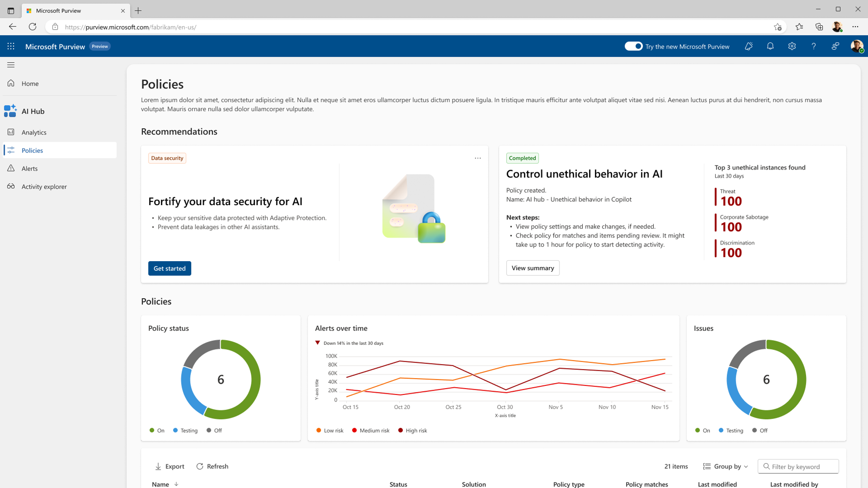Change sort order on Name column

click(x=176, y=484)
